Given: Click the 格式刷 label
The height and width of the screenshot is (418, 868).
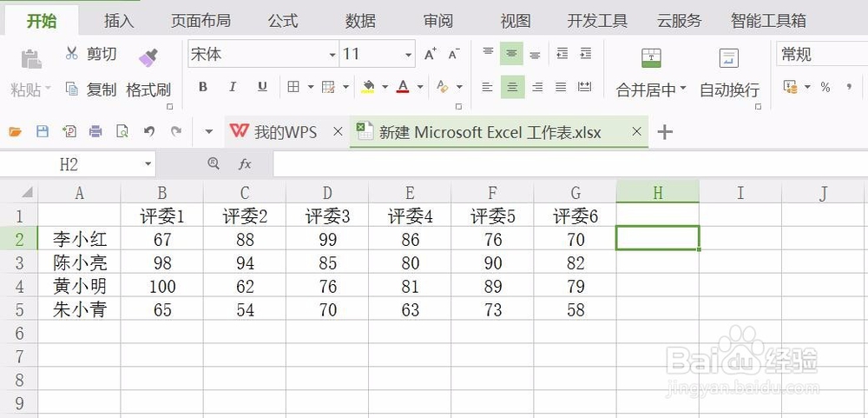Looking at the screenshot, I should [148, 90].
